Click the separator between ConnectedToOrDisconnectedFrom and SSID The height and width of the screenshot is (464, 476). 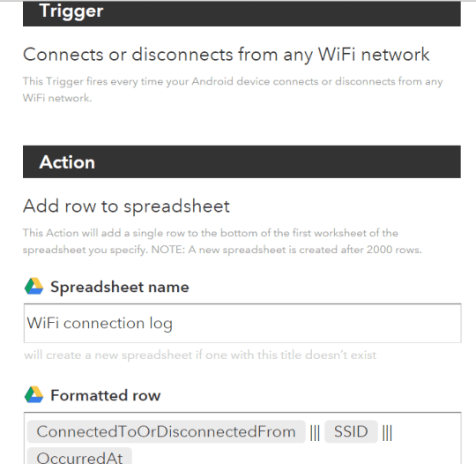coord(315,432)
